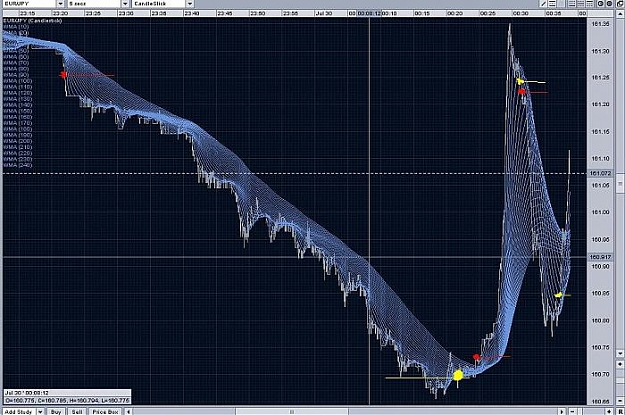Click the yellow marker near 160.85 level

click(559, 295)
